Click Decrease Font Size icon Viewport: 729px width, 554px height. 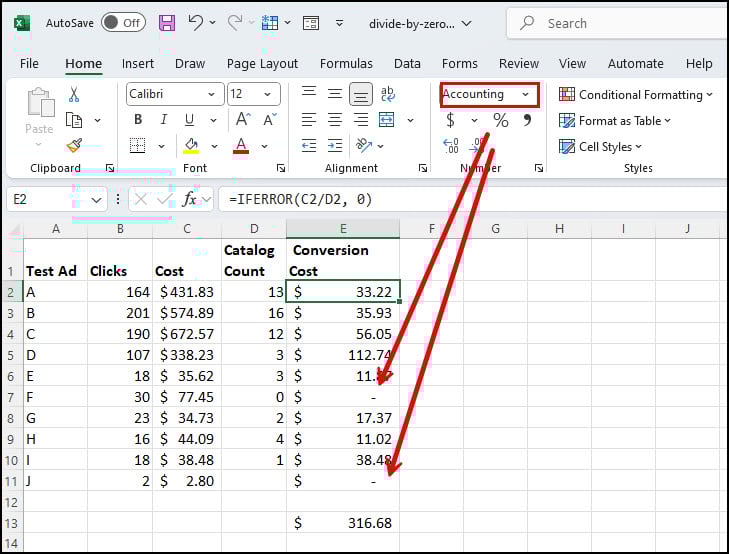click(x=270, y=120)
